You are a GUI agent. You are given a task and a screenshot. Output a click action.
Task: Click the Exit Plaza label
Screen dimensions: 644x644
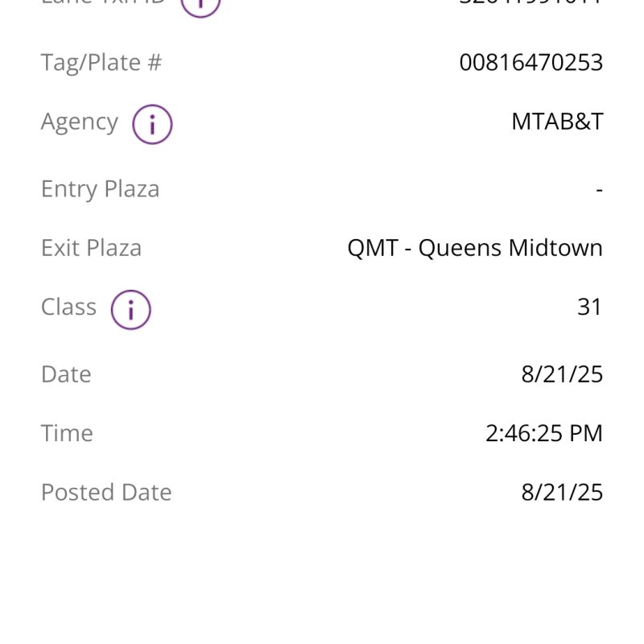tap(91, 248)
